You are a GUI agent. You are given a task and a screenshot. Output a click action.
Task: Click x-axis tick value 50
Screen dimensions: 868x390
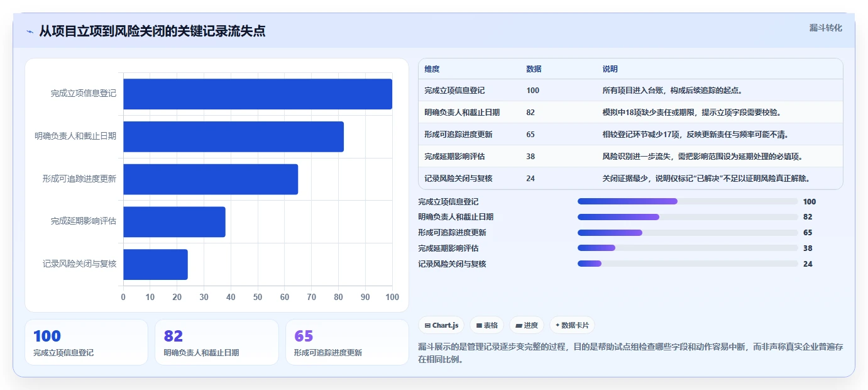click(258, 297)
